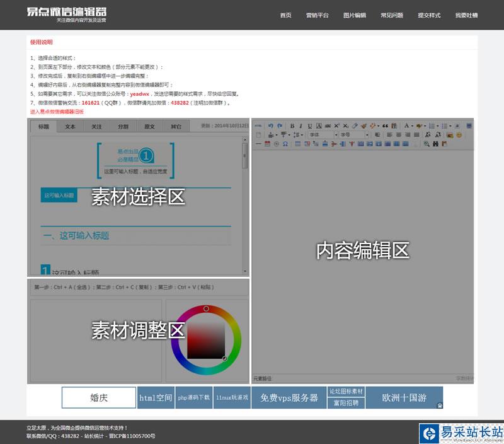Toggle fullscreen editor mode
This screenshot has width=504, height=444.
(469, 126)
